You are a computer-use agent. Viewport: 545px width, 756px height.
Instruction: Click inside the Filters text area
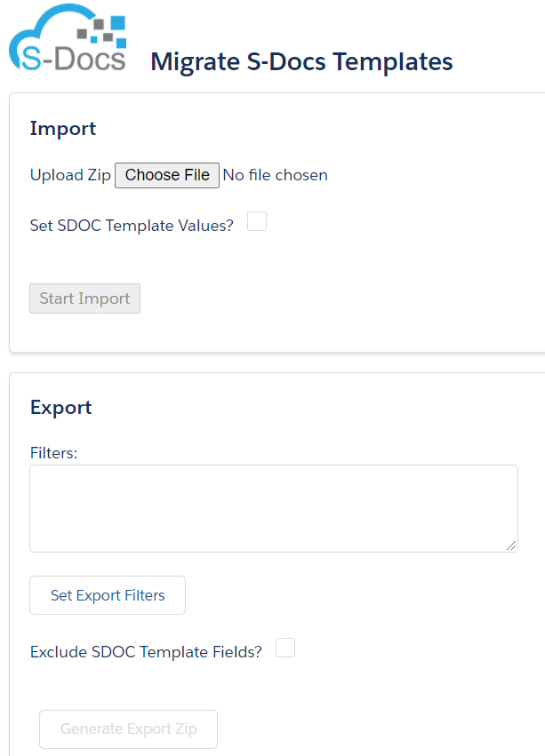click(x=274, y=509)
